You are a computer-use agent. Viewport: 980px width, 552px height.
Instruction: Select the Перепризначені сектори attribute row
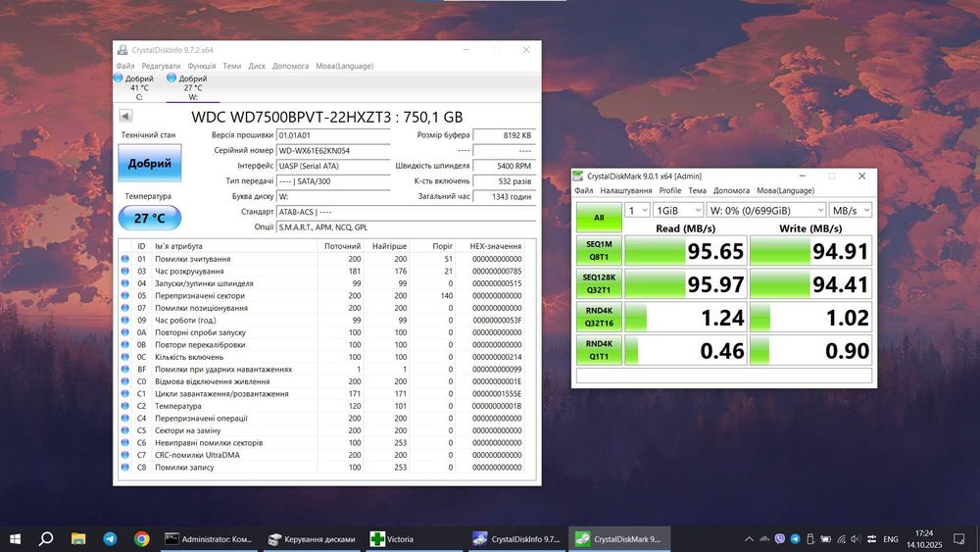[321, 296]
